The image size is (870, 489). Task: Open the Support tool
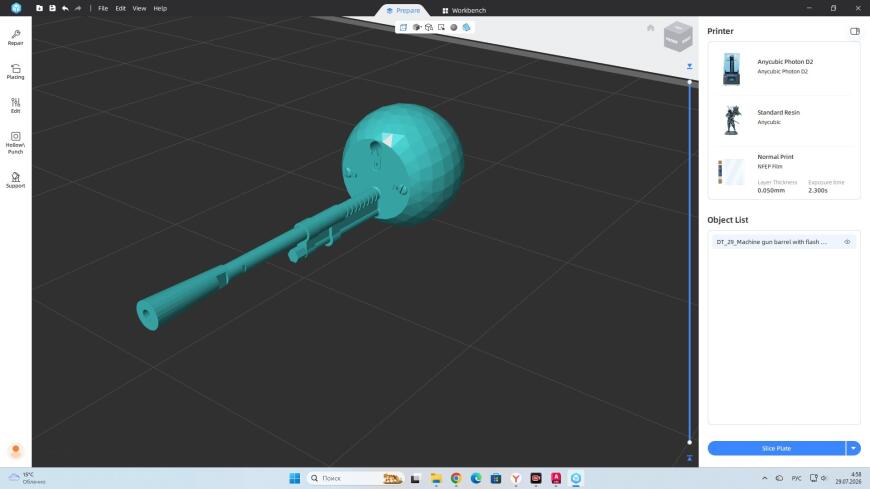(16, 180)
